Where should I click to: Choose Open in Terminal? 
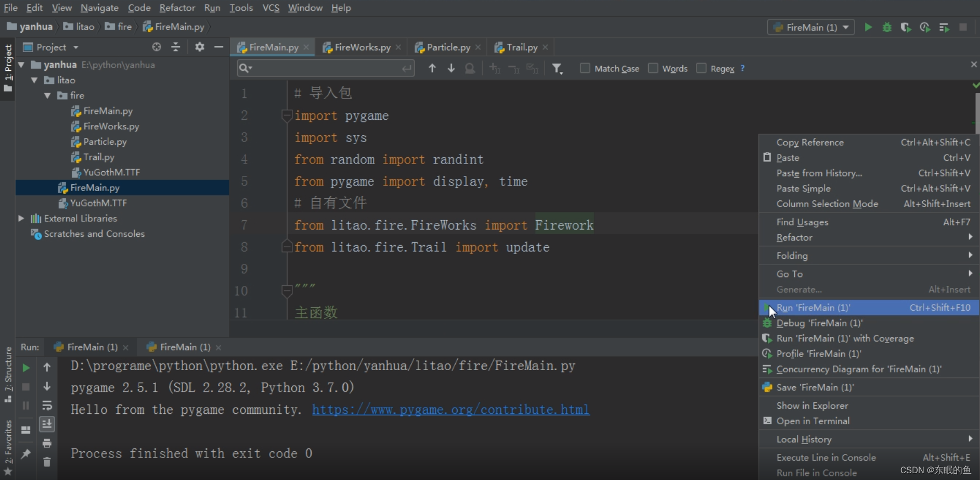click(869, 421)
